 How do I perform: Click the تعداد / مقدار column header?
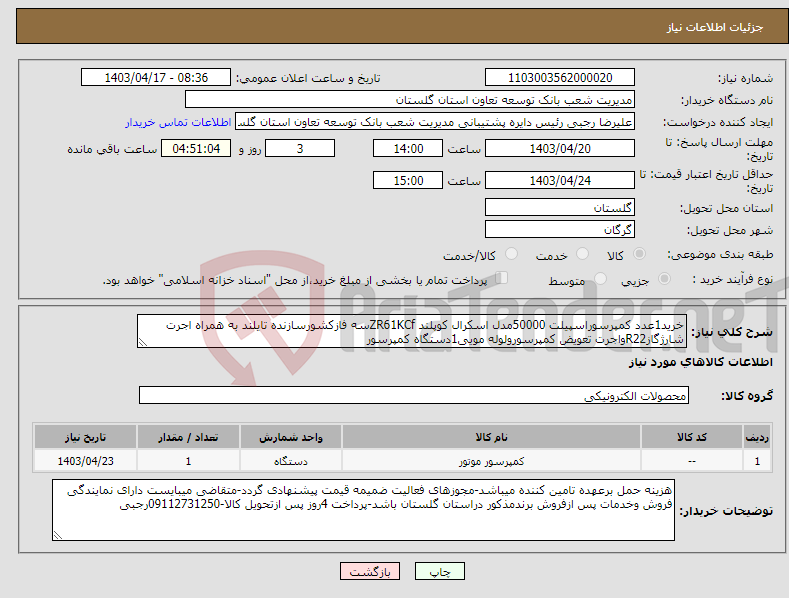tap(188, 437)
